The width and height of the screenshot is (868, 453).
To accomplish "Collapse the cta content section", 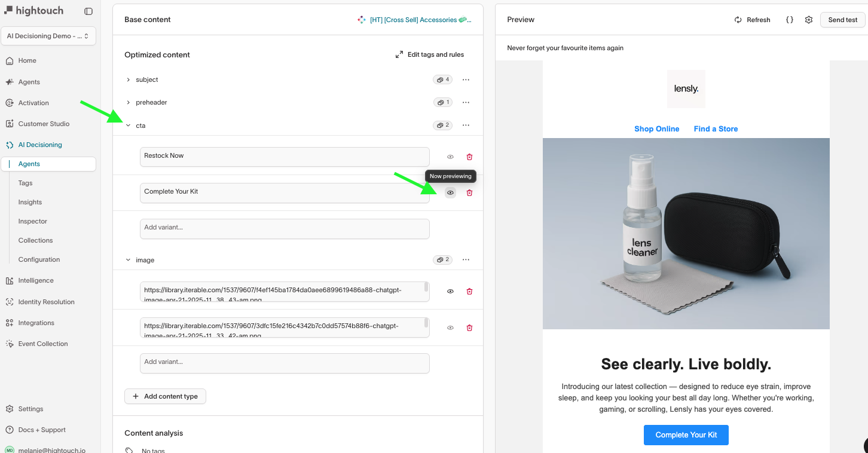I will pos(128,126).
